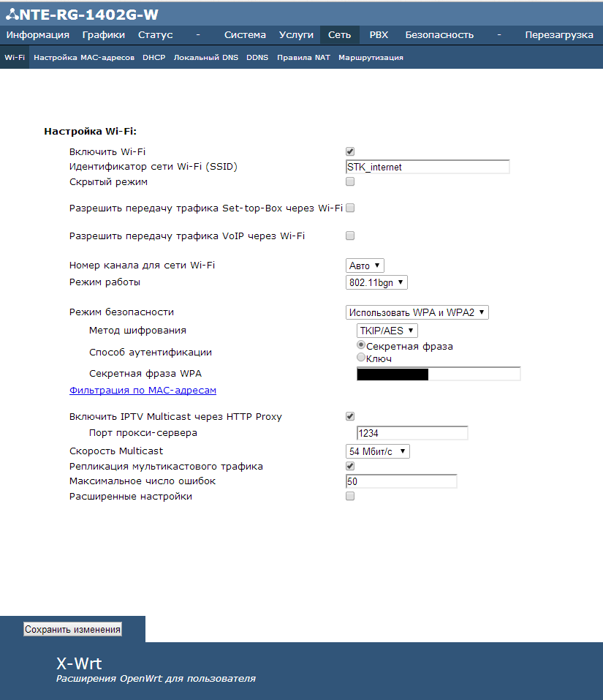Switch to the DHCP tab
Image resolution: width=603 pixels, height=700 pixels.
click(153, 57)
